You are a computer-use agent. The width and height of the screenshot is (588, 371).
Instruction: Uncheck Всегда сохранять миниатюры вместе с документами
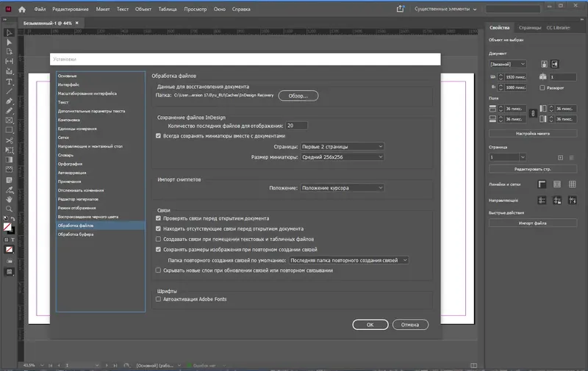tap(158, 136)
